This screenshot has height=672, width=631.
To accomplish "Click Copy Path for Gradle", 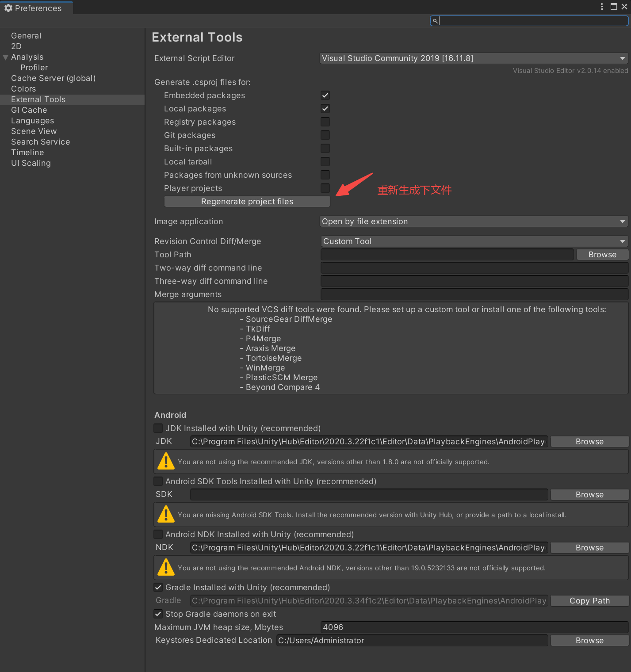I will pyautogui.click(x=589, y=601).
